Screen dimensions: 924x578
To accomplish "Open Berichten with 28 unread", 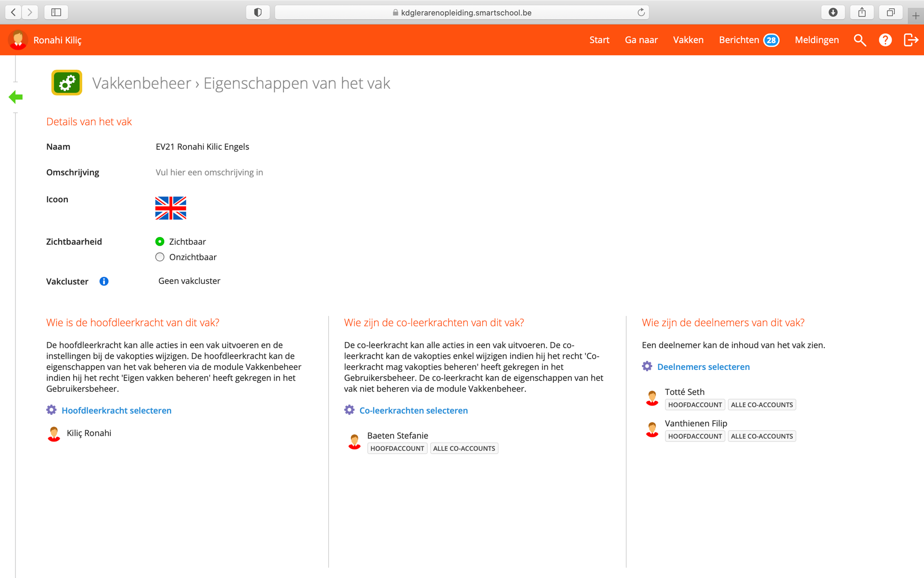I will [749, 40].
